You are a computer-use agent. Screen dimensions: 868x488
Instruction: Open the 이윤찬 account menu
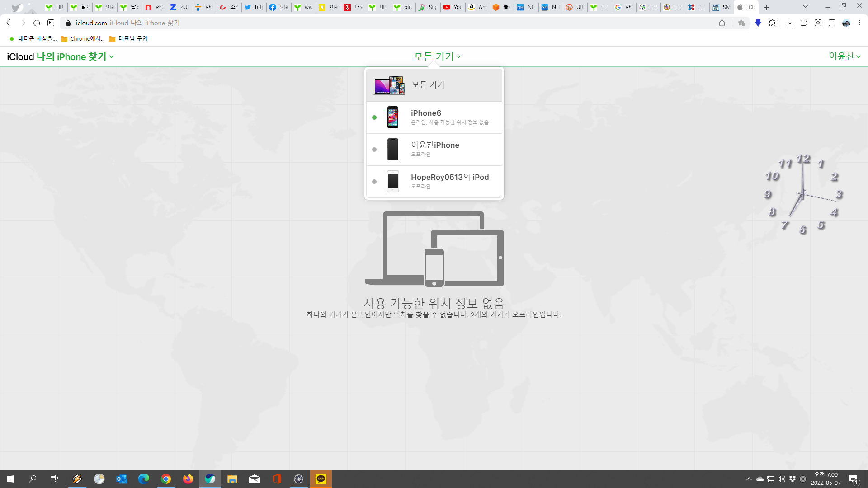pyautogui.click(x=844, y=56)
